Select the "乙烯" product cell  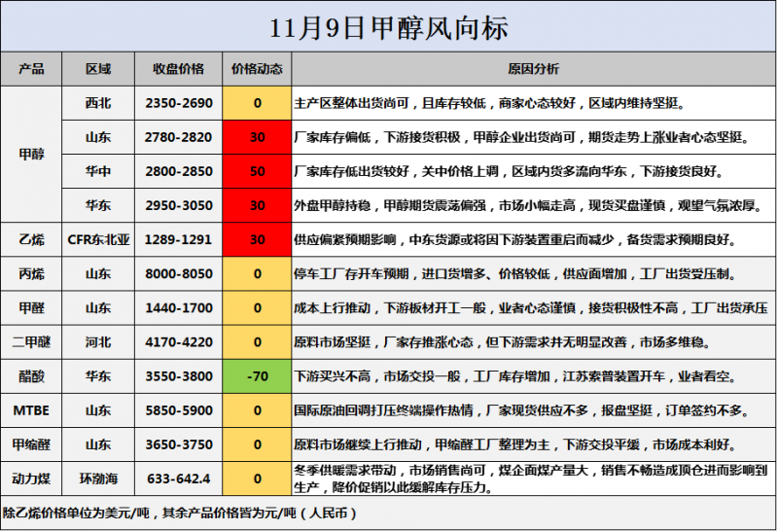[31, 239]
